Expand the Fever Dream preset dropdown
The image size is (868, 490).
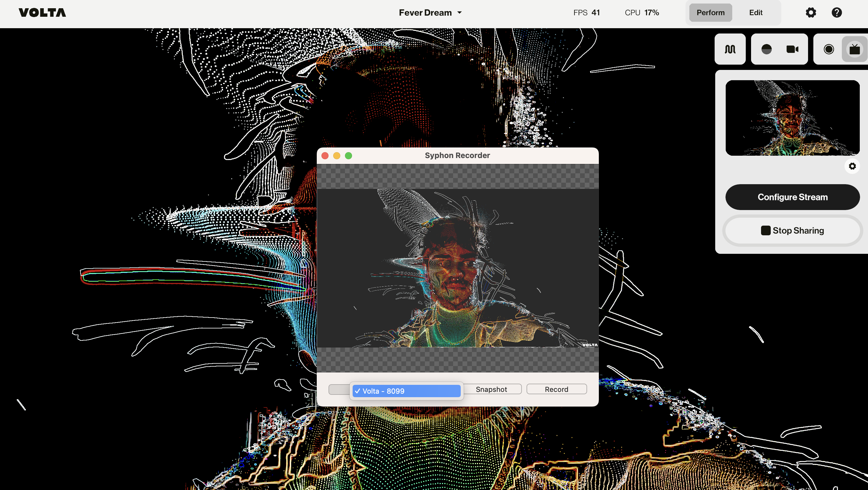tap(430, 12)
